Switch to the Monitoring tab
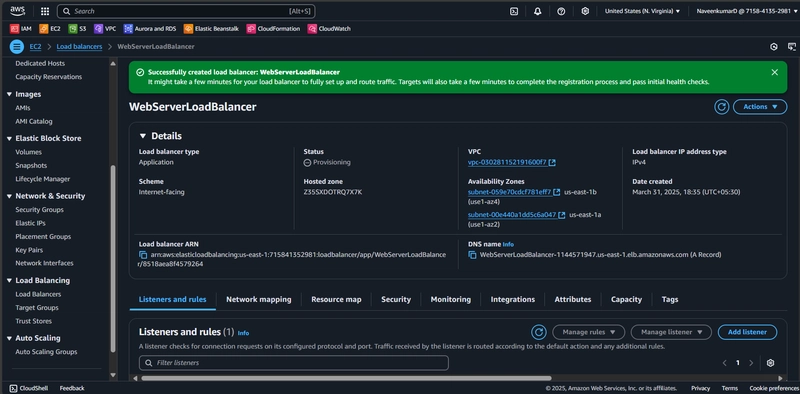This screenshot has width=800, height=394. (451, 300)
